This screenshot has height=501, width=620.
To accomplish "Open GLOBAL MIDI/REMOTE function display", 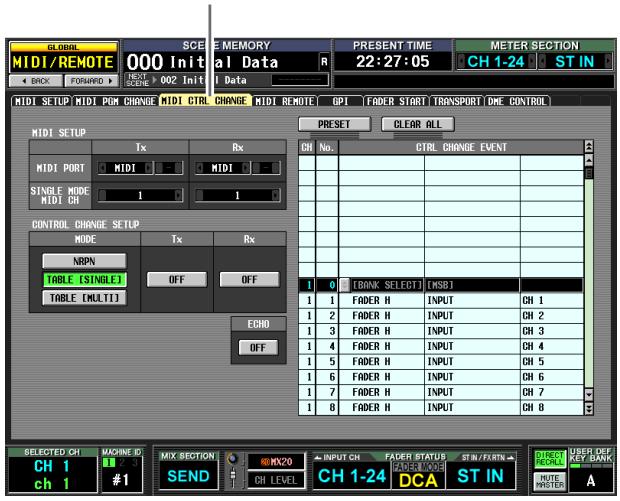I will (x=63, y=58).
